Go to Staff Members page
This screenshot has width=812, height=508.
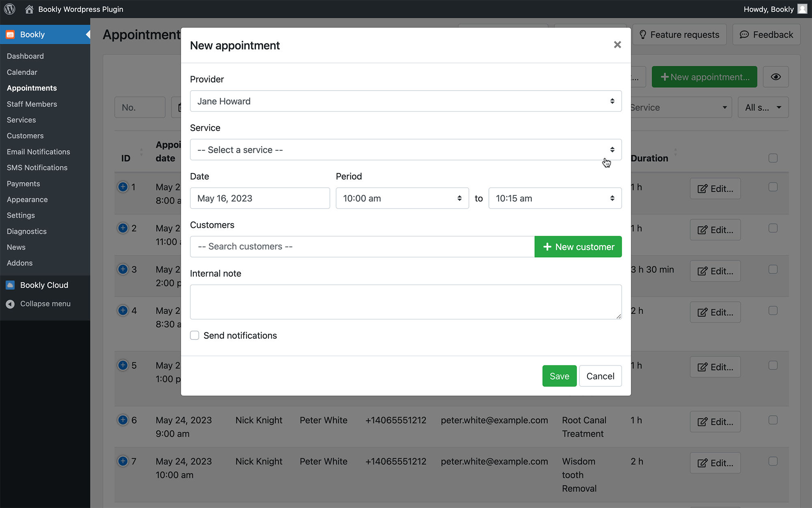click(32, 104)
